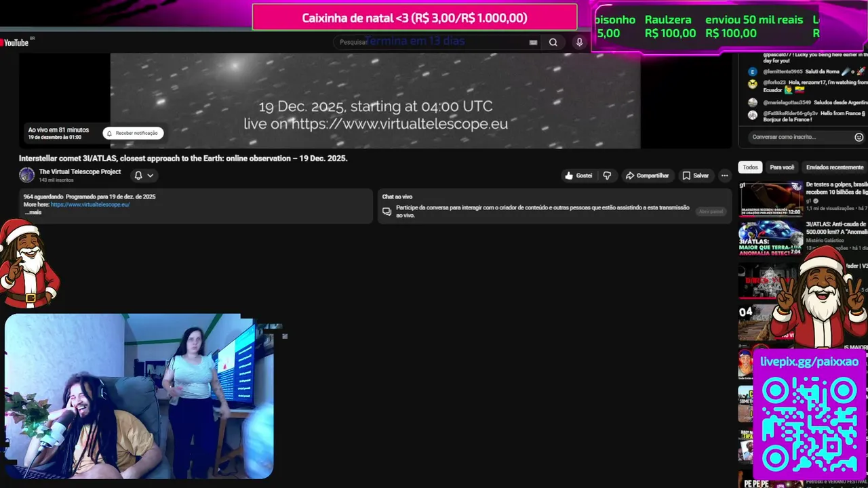The image size is (868, 488).
Task: Share the video via Compartilhar
Action: 647,176
